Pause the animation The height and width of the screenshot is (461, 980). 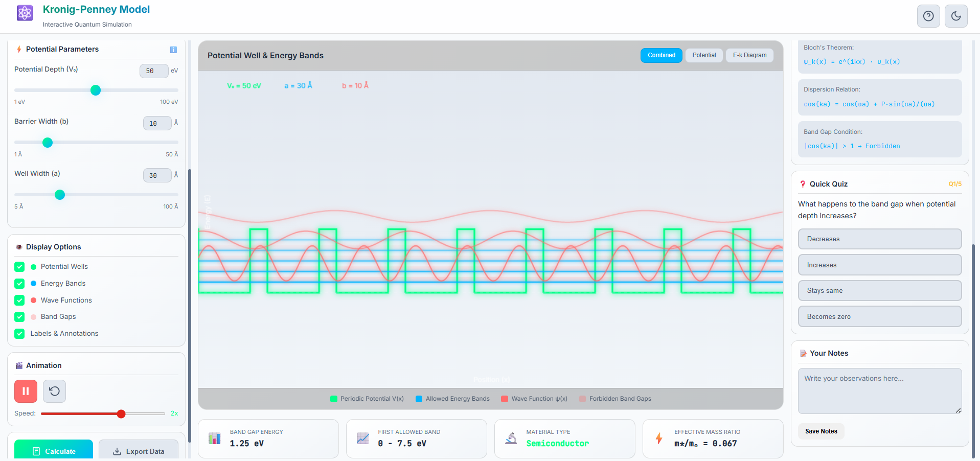(x=26, y=391)
